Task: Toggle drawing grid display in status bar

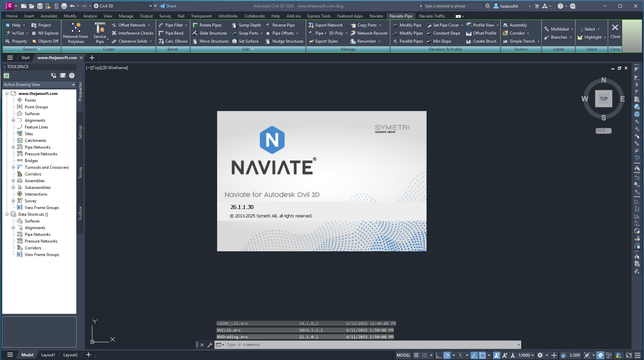Action: click(x=416, y=355)
